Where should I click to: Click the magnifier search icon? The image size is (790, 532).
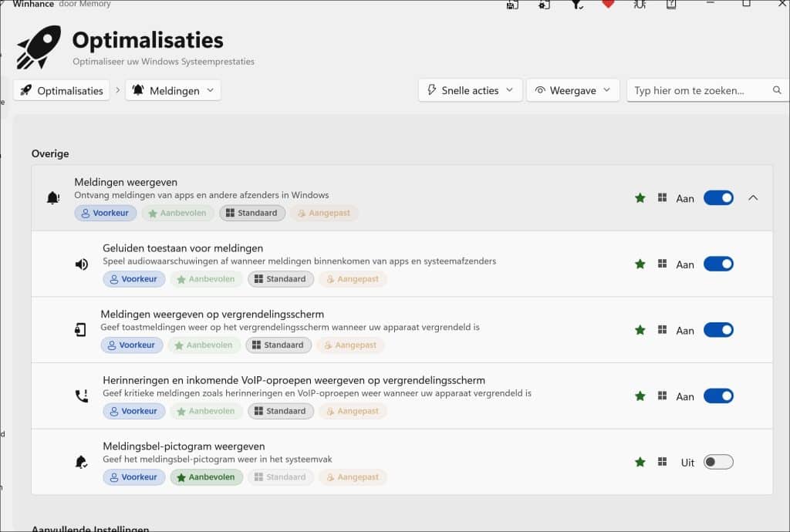coord(777,90)
